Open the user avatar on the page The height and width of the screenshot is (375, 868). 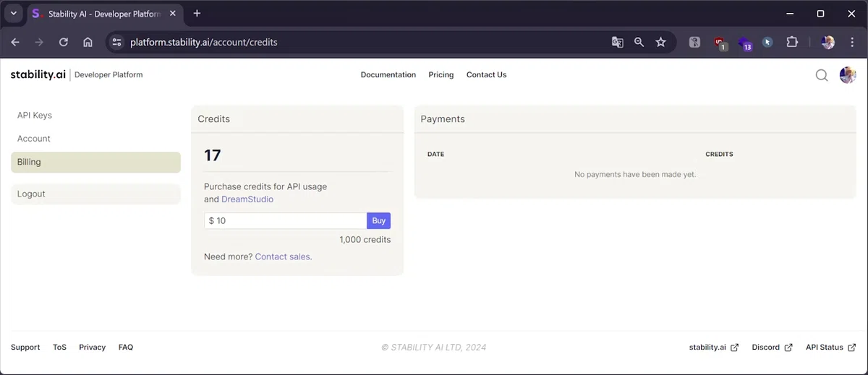point(848,75)
